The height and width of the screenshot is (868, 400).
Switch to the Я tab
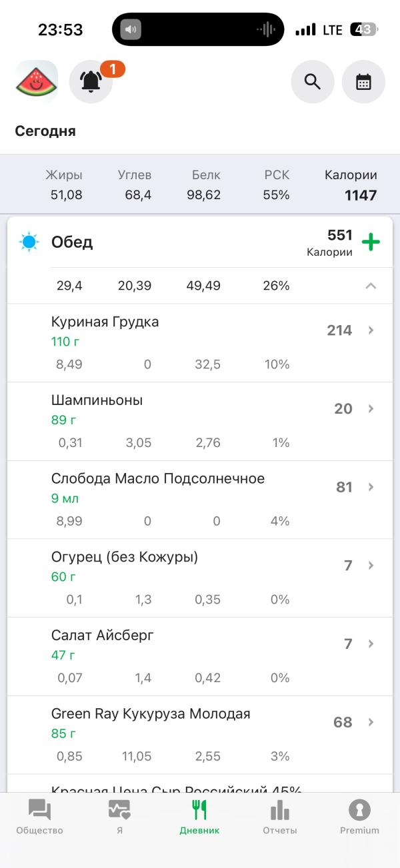(119, 817)
